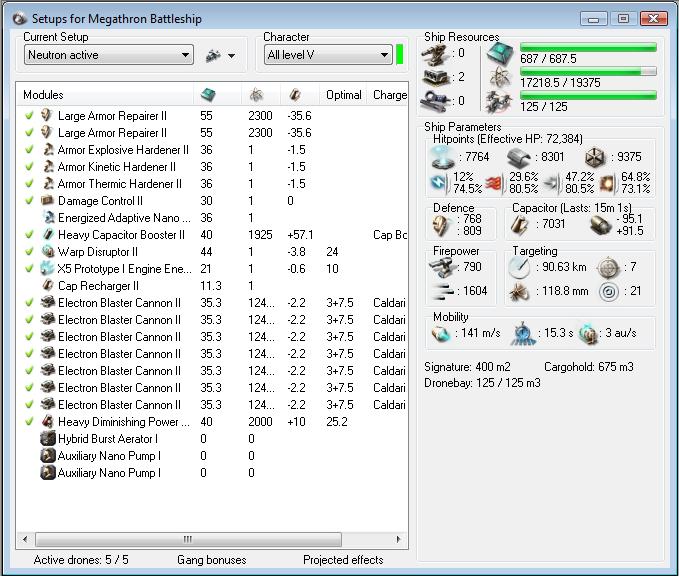Image resolution: width=679 pixels, height=576 pixels.
Task: Toggle checkmark of Heavy Capacitor Booster II
Action: coord(29,235)
